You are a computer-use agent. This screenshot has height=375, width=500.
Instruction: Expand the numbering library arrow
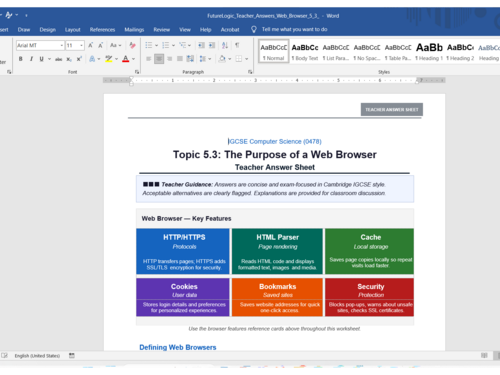[173, 45]
